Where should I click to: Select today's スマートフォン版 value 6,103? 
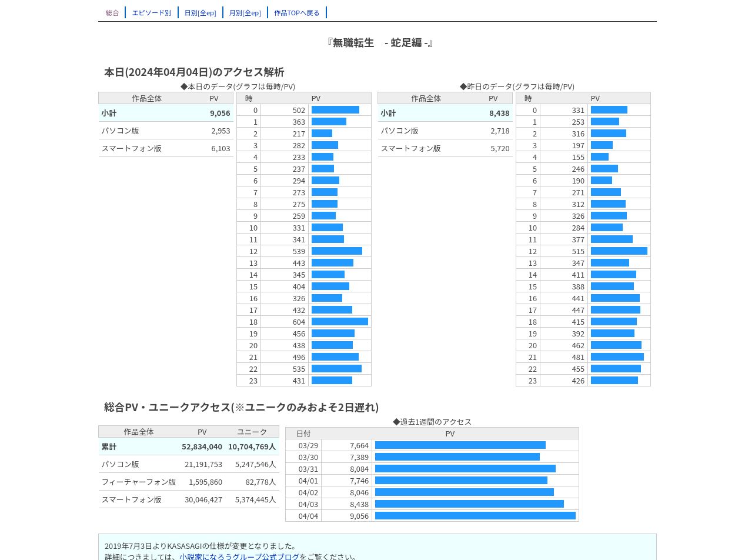click(x=221, y=148)
